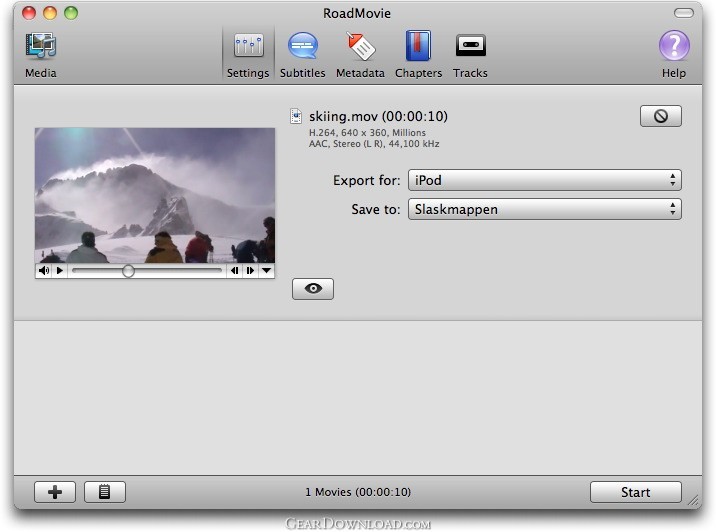This screenshot has height=532, width=716.
Task: Open the Metadata tab
Action: click(360, 55)
